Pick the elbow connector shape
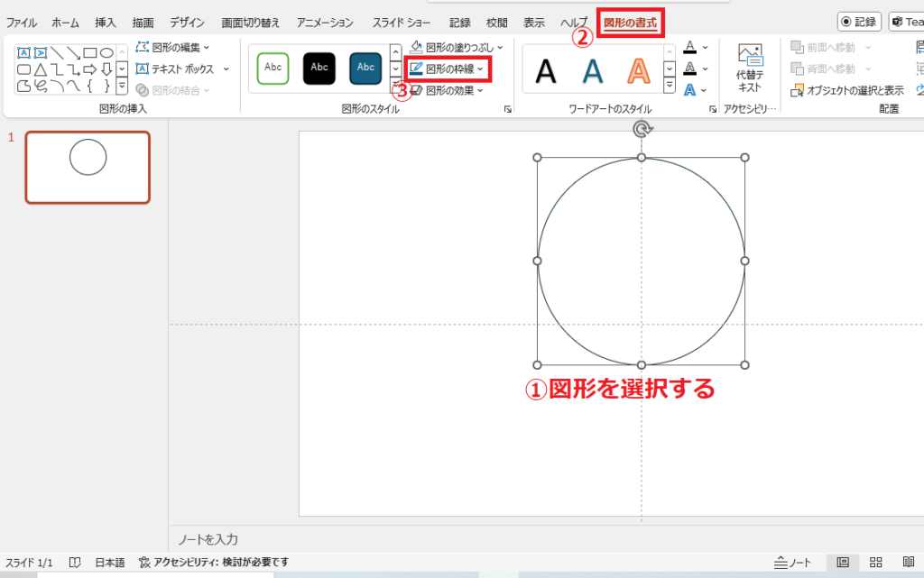This screenshot has width=924, height=578. point(57,69)
